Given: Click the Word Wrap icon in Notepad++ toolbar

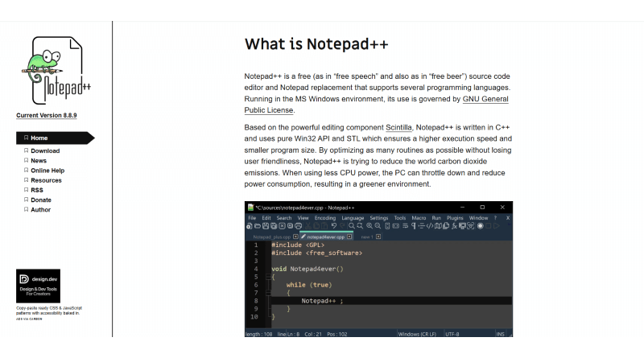Looking at the screenshot, I should [405, 226].
